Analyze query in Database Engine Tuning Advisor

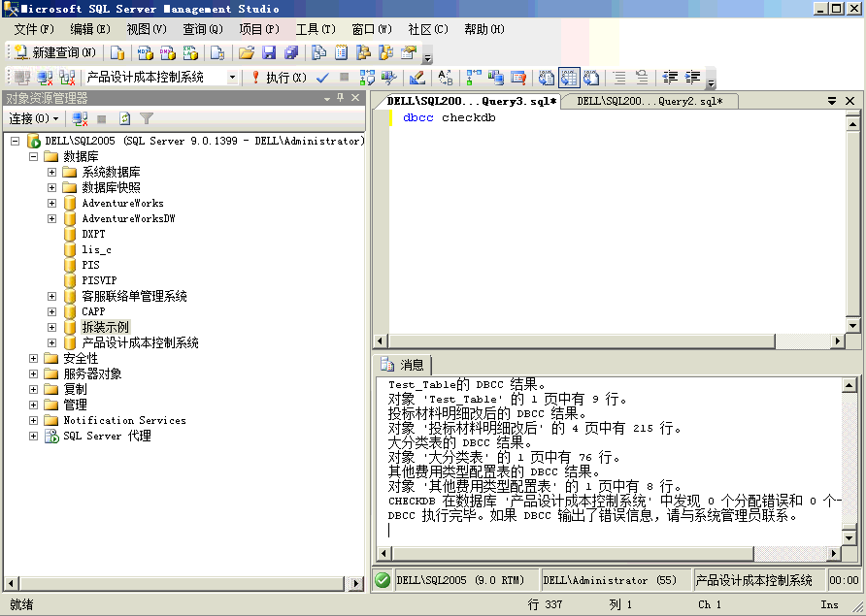point(388,78)
